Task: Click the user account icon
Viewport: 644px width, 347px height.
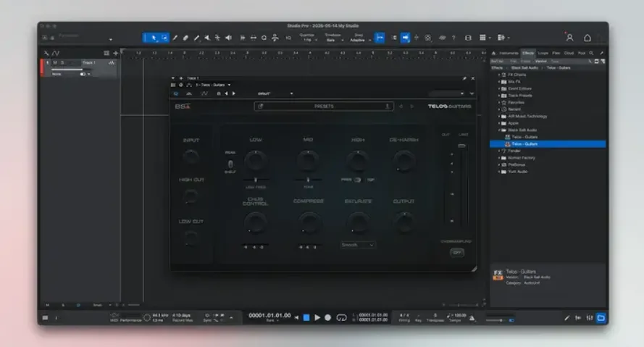Action: pyautogui.click(x=570, y=38)
